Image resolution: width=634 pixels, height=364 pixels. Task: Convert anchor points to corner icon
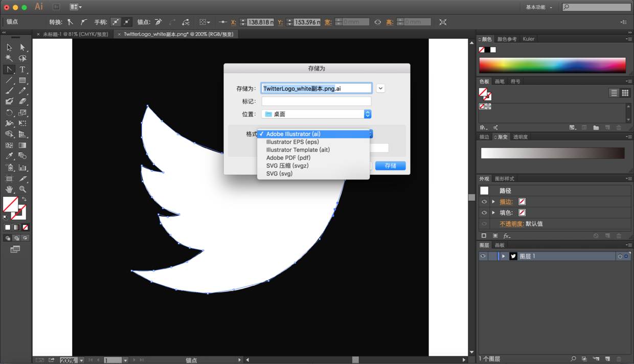70,22
